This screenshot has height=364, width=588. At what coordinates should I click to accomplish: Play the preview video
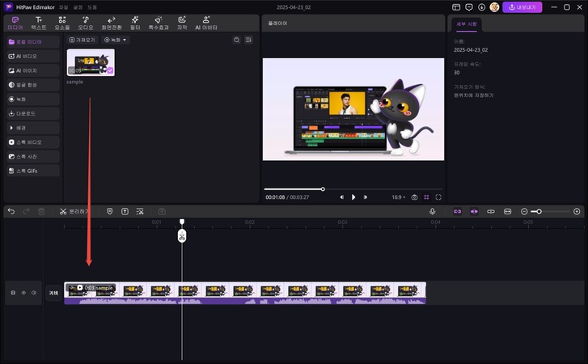click(353, 197)
